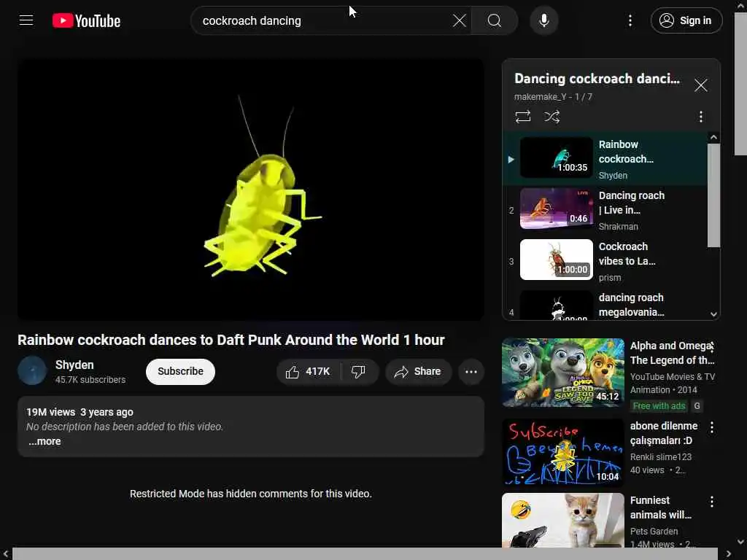Like the video 417K

click(x=308, y=371)
